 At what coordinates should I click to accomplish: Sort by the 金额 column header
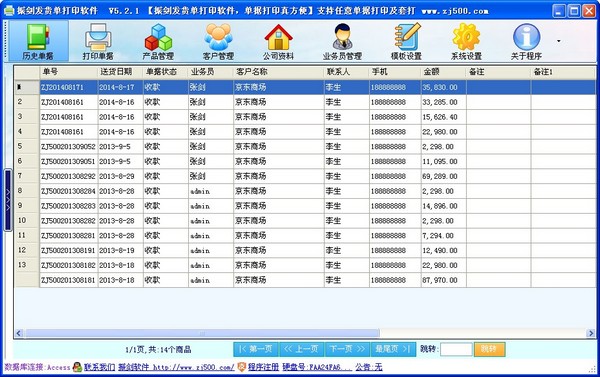444,72
